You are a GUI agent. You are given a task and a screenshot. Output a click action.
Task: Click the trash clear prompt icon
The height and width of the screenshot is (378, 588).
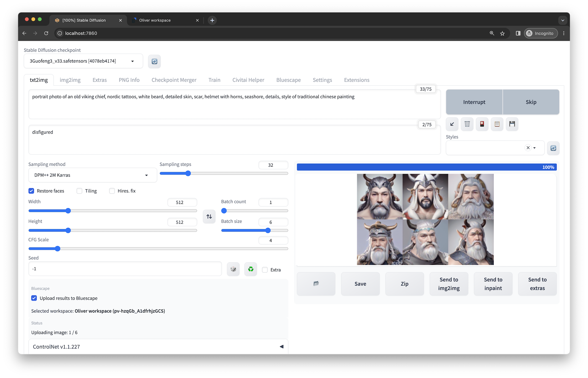[467, 124]
